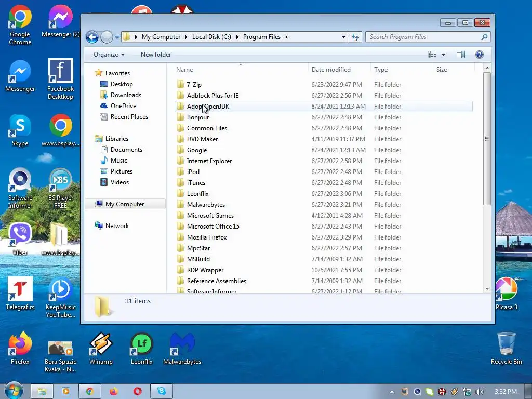This screenshot has width=532, height=399.
Task: Select Network in navigation pane
Action: [x=117, y=226]
